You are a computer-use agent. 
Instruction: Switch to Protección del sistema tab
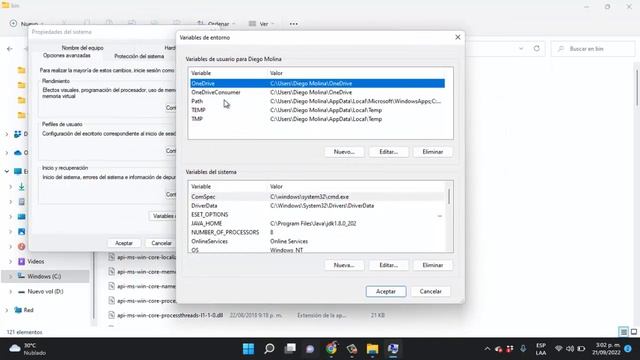pos(139,56)
